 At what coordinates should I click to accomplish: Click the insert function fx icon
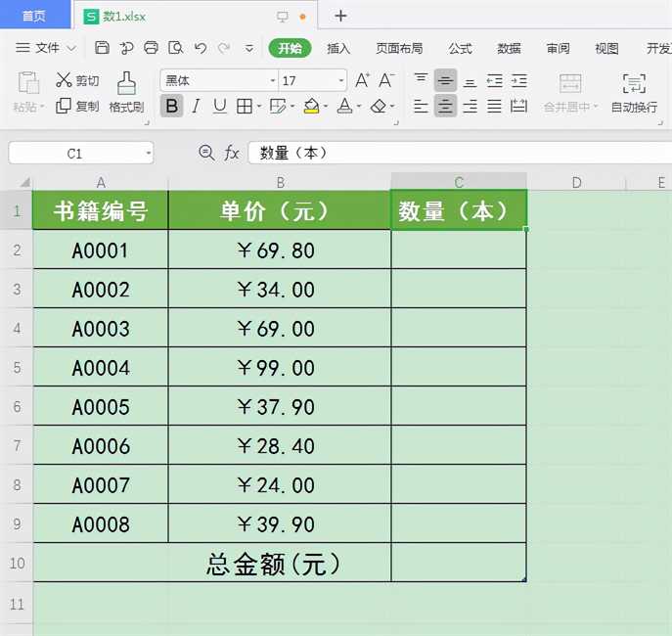(232, 153)
